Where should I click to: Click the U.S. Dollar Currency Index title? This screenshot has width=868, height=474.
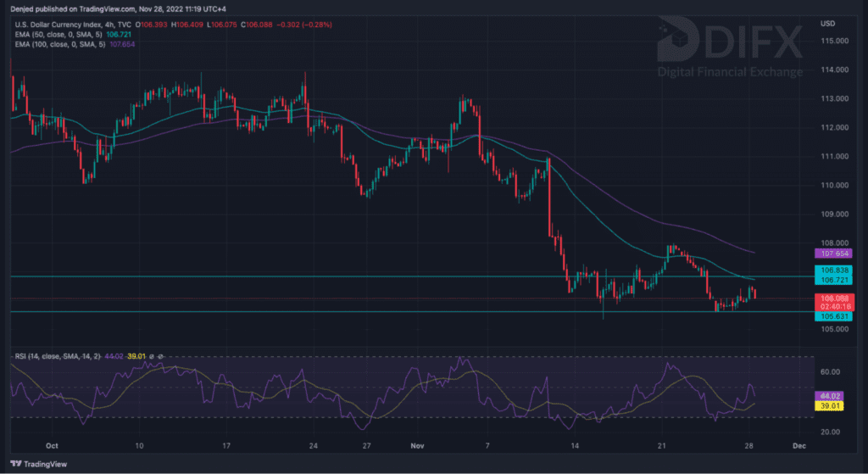click(x=64, y=25)
